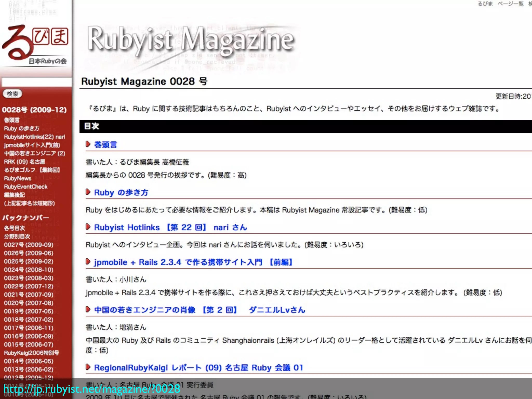
Task: Click the 目次 black section header
Action: [x=306, y=126]
